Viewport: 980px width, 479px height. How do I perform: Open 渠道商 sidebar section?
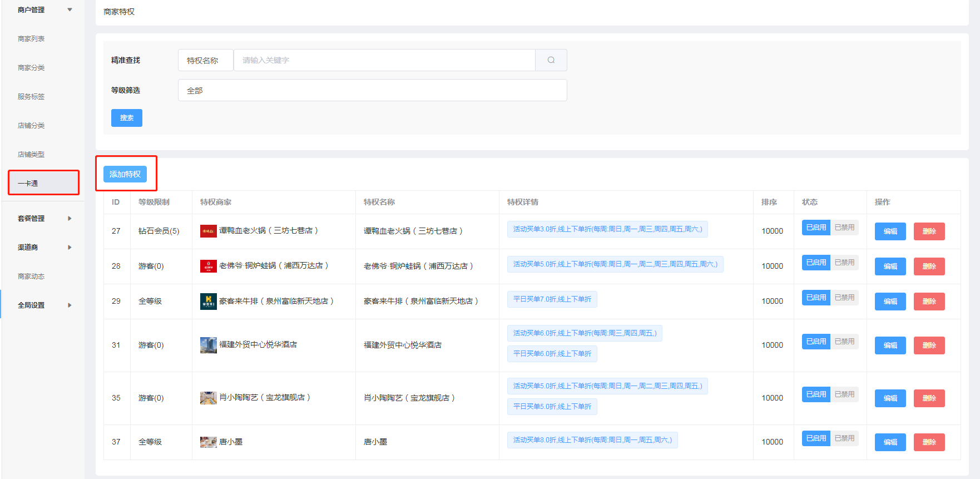[x=28, y=248]
